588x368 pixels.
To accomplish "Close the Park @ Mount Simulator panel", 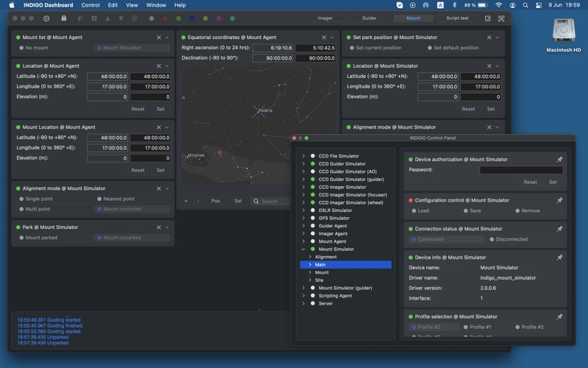I will coord(159,227).
